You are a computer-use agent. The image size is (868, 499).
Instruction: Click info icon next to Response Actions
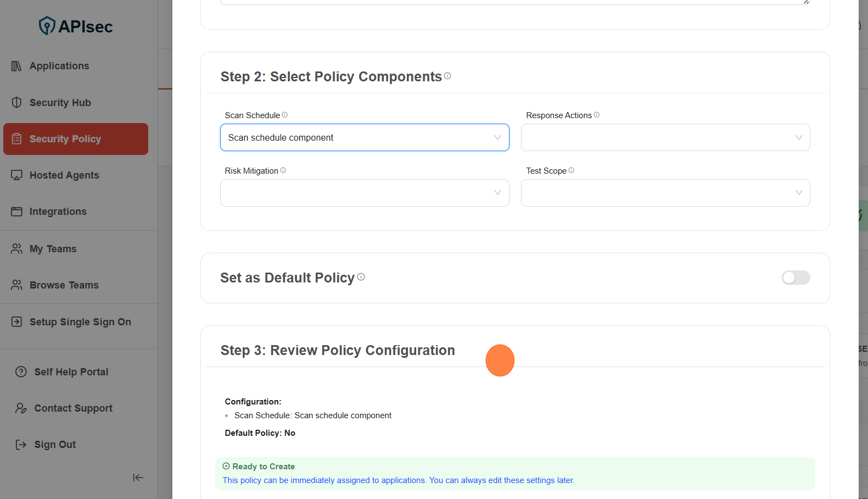coord(597,115)
